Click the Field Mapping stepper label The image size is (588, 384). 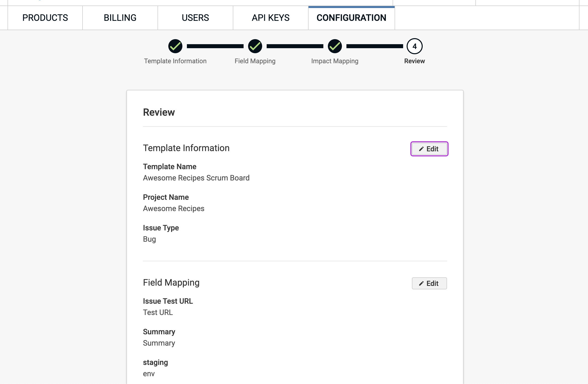[x=255, y=61]
